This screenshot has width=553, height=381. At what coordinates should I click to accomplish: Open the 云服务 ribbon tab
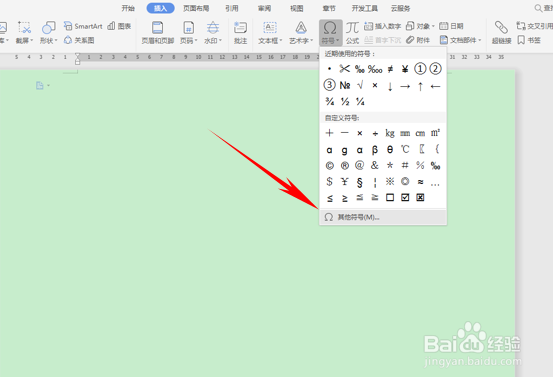point(401,8)
